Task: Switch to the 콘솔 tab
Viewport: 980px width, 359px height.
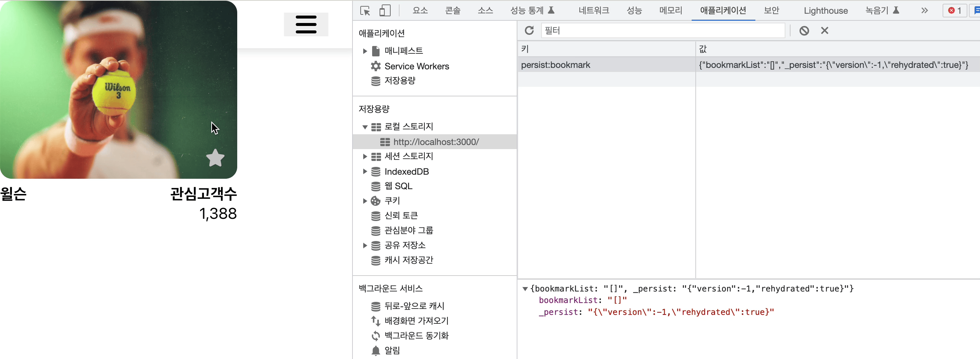Action: pos(453,11)
